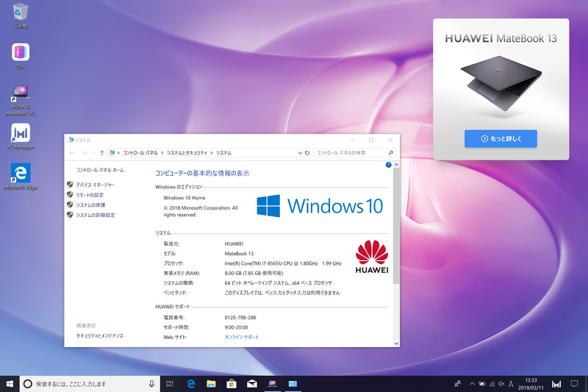Click scroll down arrow in System window
Screen dimensions: 588x392
point(396,343)
